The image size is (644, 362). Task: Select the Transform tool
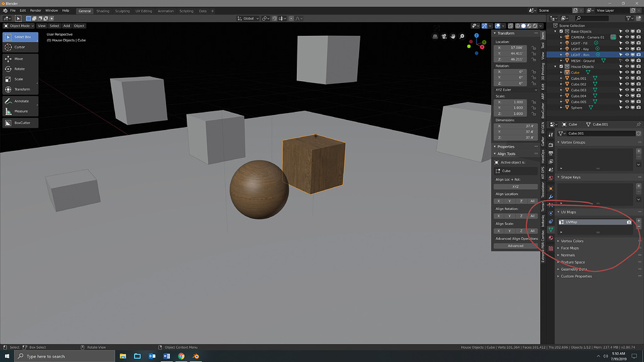(x=20, y=89)
